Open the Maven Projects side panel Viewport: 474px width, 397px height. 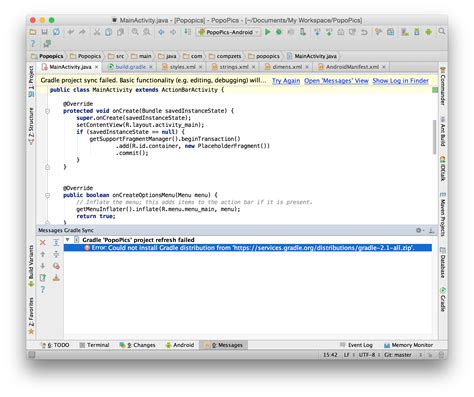pyautogui.click(x=443, y=214)
